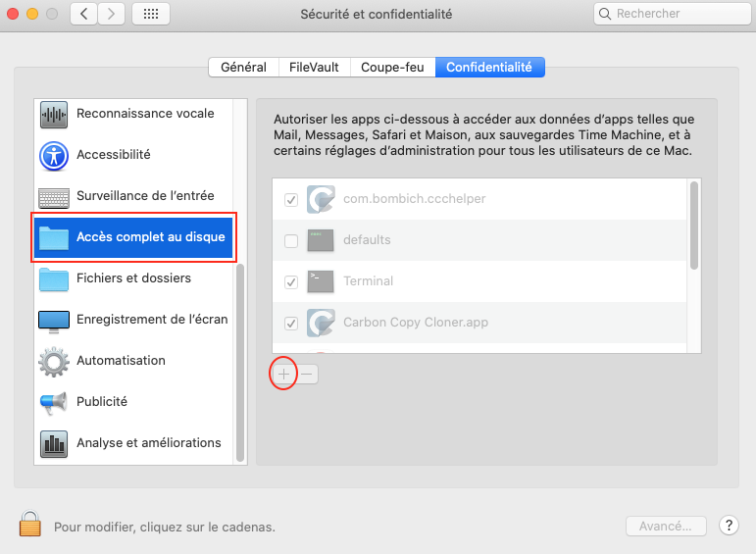756x554 pixels.
Task: Close the window with the red button
Action: click(13, 14)
